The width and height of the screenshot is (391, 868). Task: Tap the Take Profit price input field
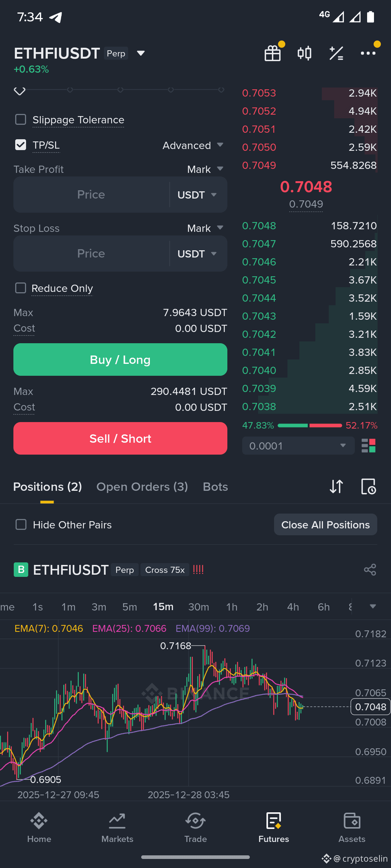[x=91, y=195]
